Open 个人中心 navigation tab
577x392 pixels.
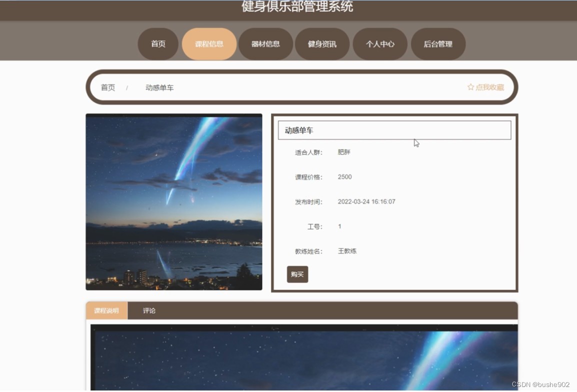click(380, 44)
